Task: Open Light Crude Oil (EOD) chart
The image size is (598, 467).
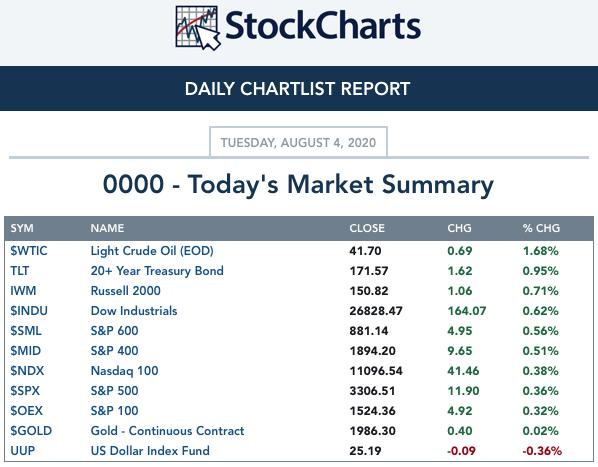Action: coord(152,251)
